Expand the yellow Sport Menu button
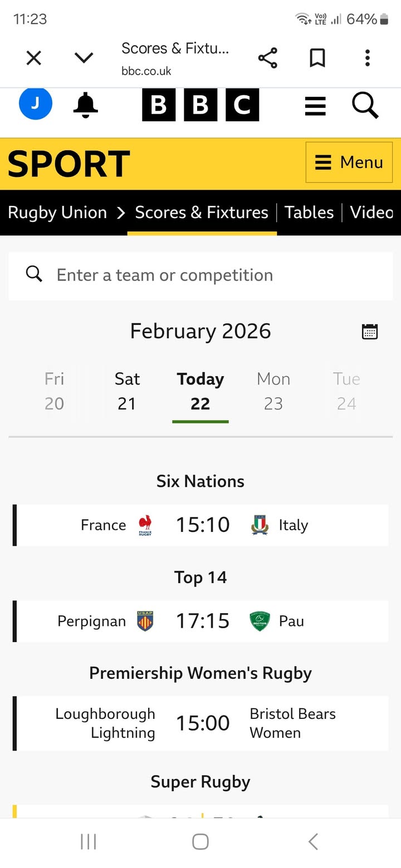The image size is (401, 868). click(x=349, y=162)
